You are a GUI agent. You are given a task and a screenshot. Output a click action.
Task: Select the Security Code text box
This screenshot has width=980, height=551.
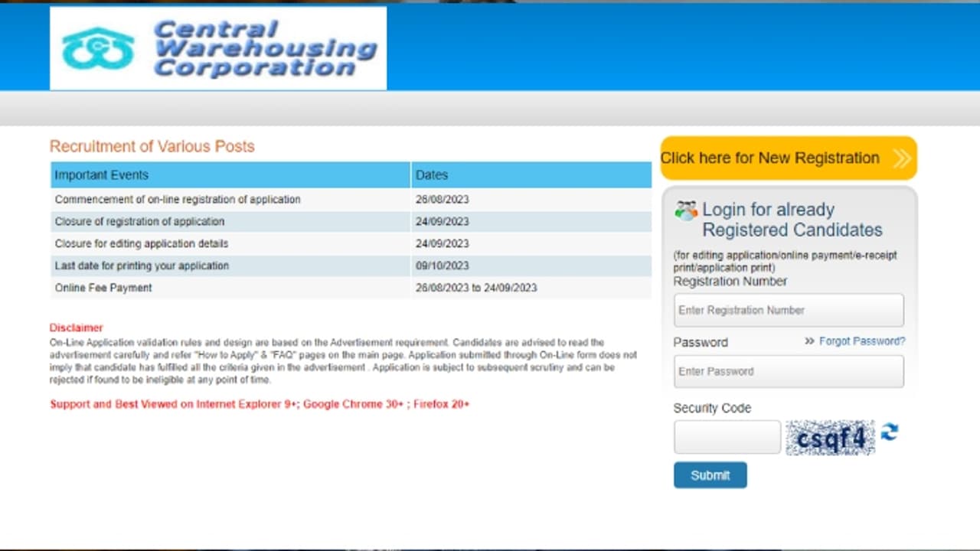pyautogui.click(x=727, y=438)
